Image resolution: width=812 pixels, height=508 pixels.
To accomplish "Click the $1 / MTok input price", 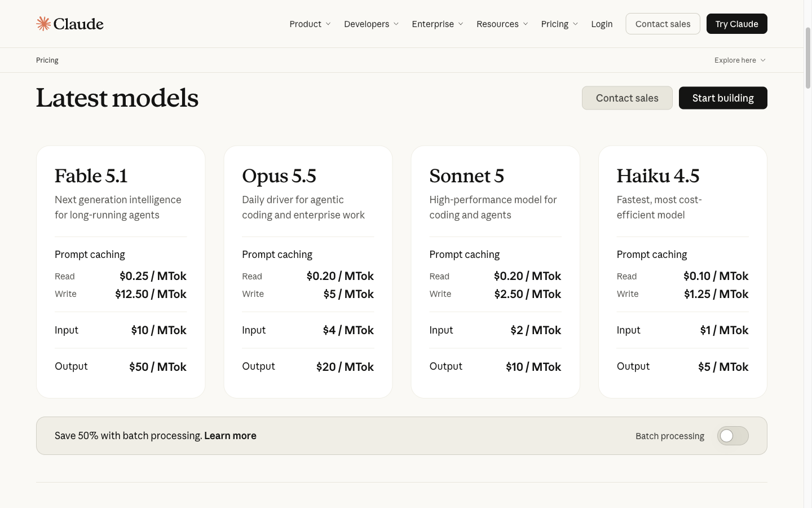I will pos(724,330).
